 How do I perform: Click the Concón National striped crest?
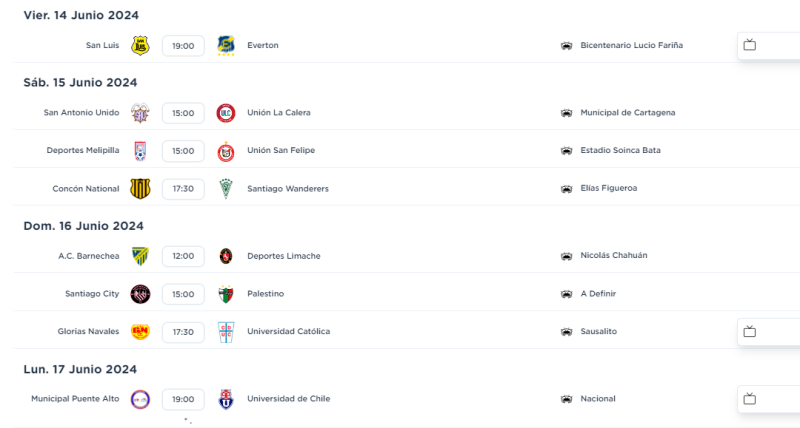(x=140, y=189)
